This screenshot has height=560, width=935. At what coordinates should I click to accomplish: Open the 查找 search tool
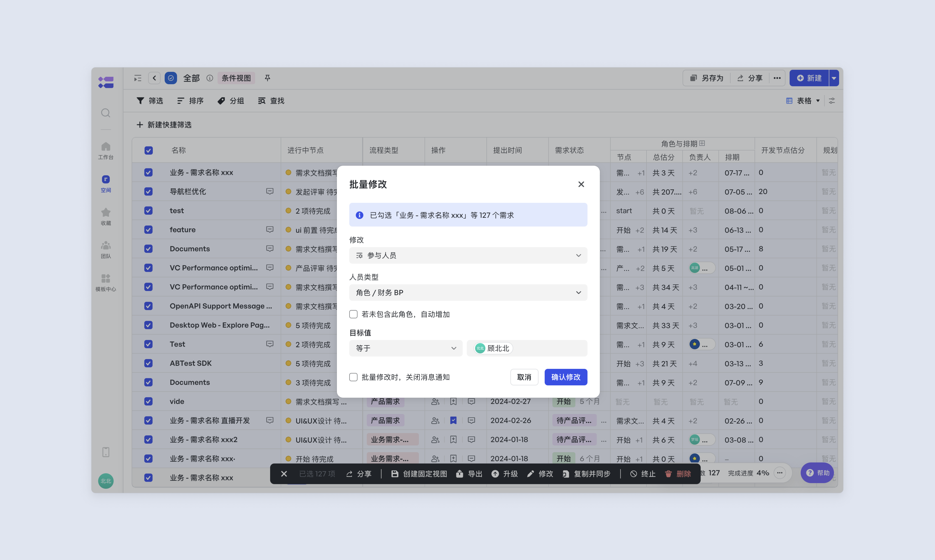(271, 101)
